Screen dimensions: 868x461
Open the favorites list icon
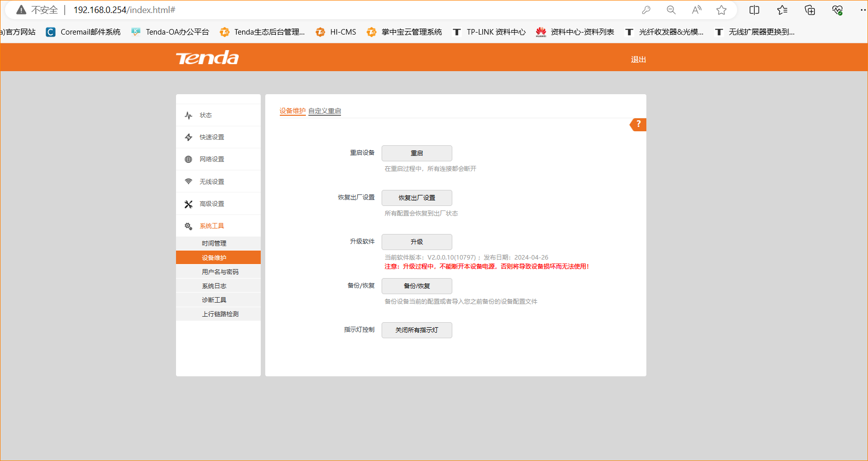(x=782, y=10)
